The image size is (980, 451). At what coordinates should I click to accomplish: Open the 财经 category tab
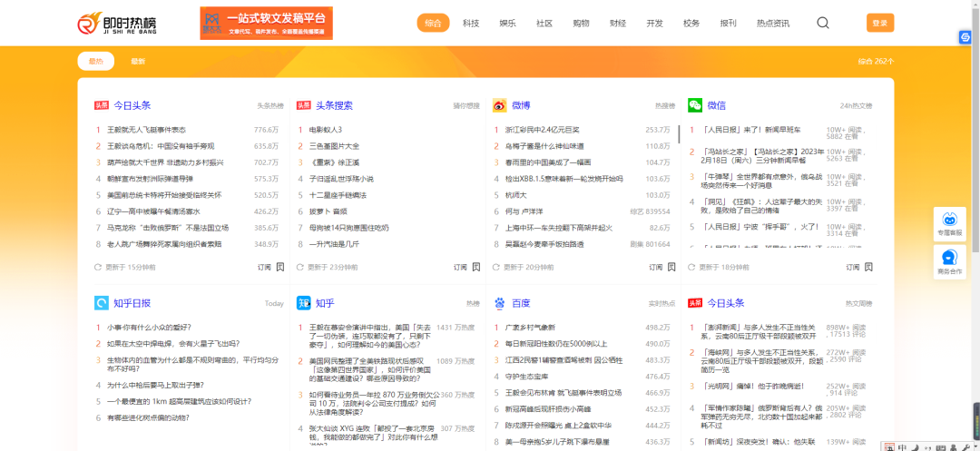coord(618,23)
